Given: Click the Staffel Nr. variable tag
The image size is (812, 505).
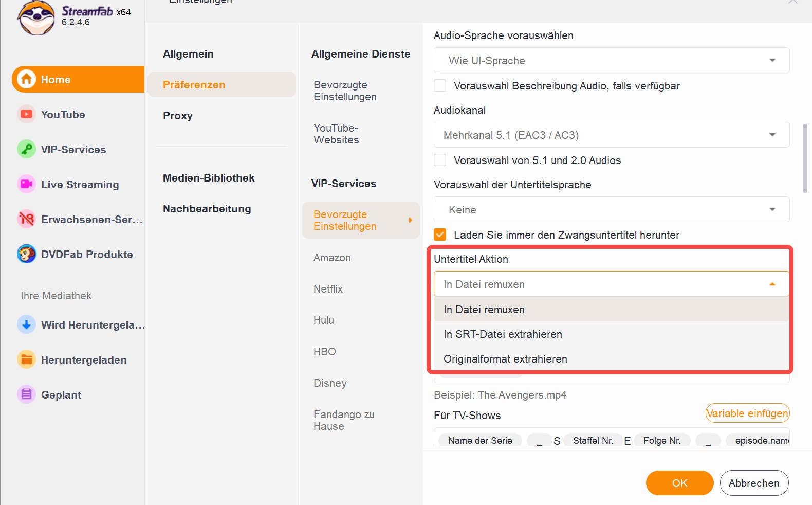Looking at the screenshot, I should click(593, 440).
